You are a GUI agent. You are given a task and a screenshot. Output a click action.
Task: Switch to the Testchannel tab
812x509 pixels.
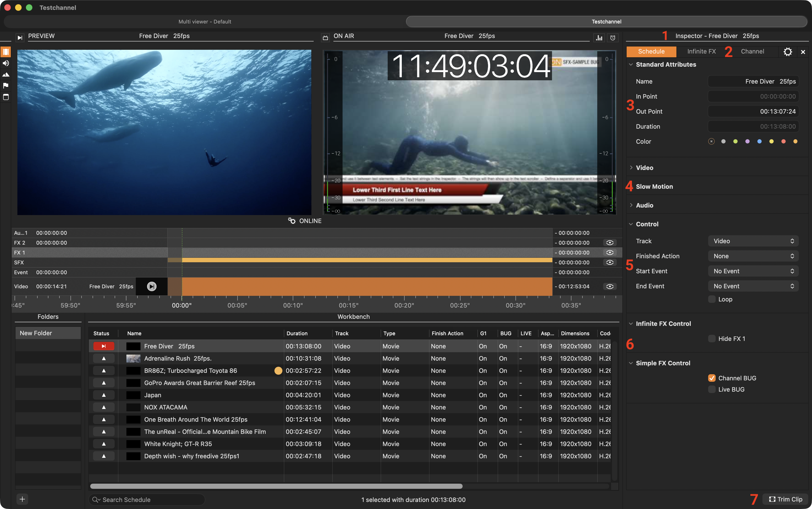coord(606,22)
